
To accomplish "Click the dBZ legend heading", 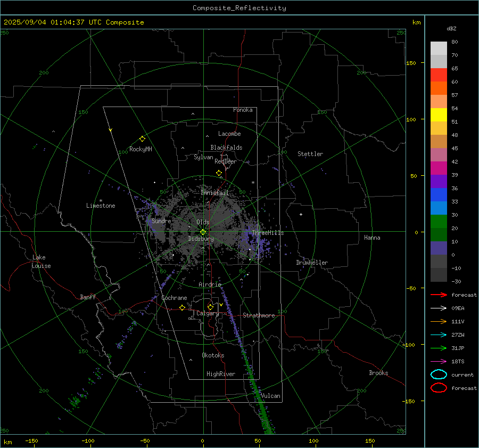I will 451,28.
